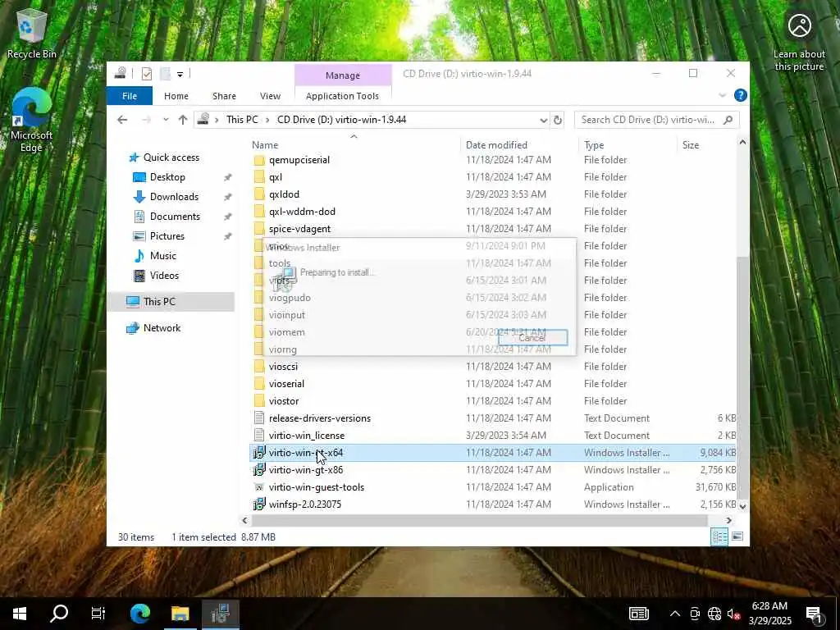Image resolution: width=840 pixels, height=630 pixels.
Task: Click the horizontal scrollbar right arrow
Action: [728, 520]
